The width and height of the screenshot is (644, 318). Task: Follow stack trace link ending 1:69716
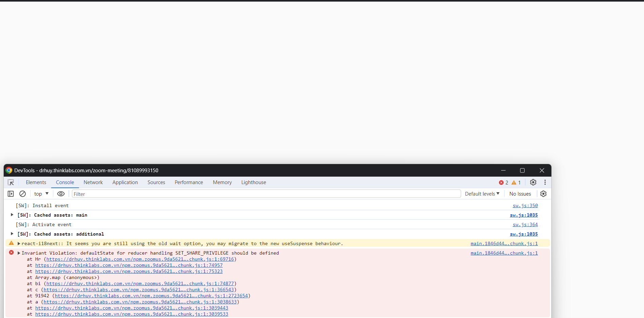click(x=140, y=259)
